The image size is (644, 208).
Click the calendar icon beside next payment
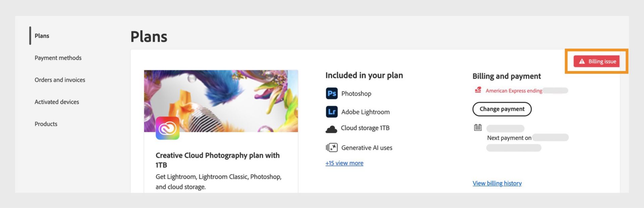point(478,127)
